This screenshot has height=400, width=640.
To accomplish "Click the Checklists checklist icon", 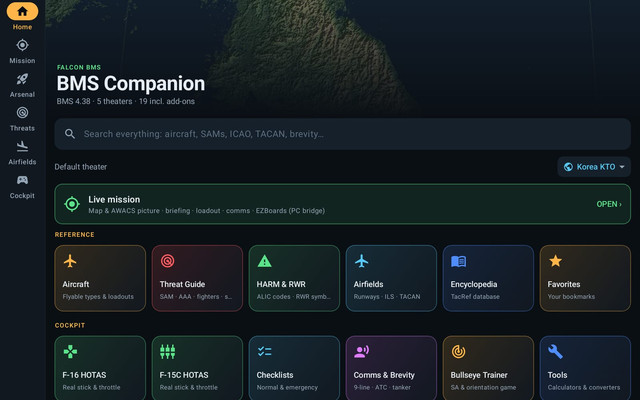I will click(x=264, y=351).
